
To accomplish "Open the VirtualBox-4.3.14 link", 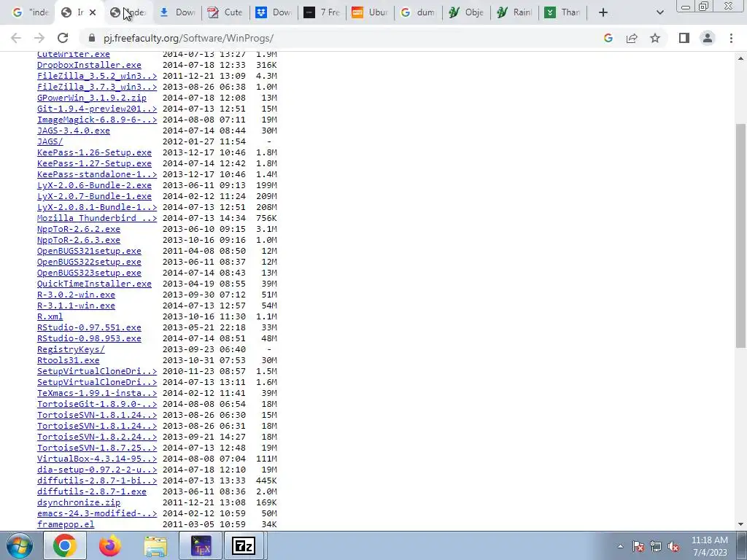I will click(97, 459).
